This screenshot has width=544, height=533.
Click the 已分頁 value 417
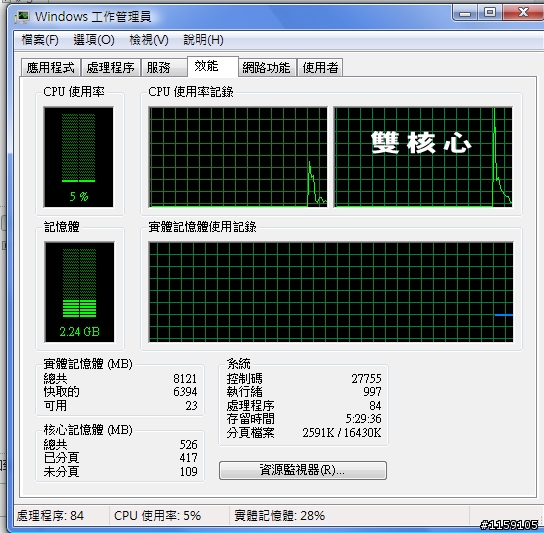tap(188, 458)
